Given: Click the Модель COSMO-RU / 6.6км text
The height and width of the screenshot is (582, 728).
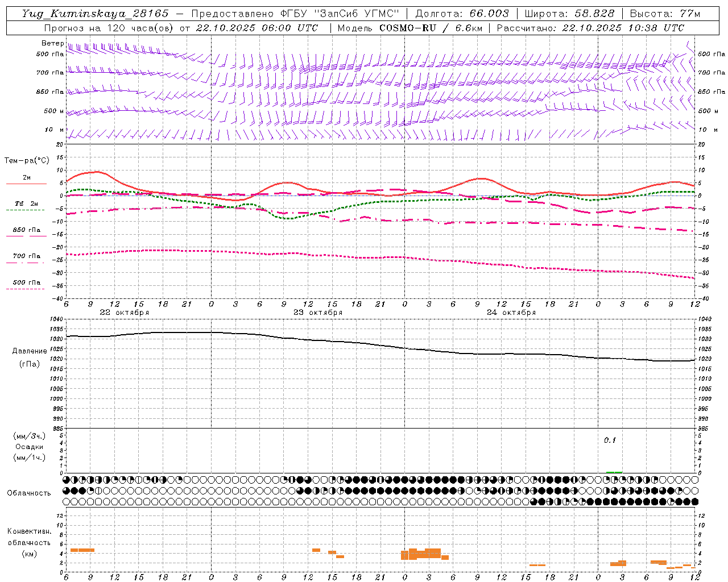Looking at the screenshot, I should pyautogui.click(x=409, y=28).
